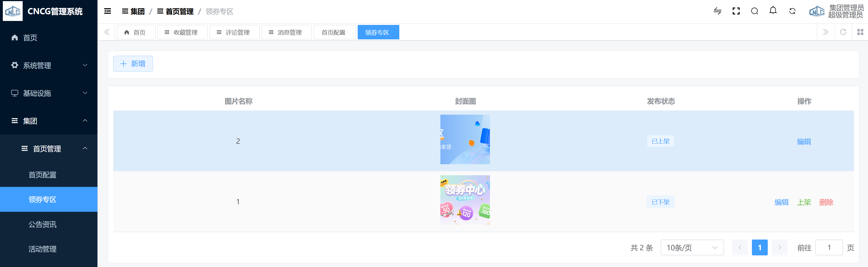The height and width of the screenshot is (267, 868).
Task: Click 删除 link for row 1
Action: (x=826, y=202)
